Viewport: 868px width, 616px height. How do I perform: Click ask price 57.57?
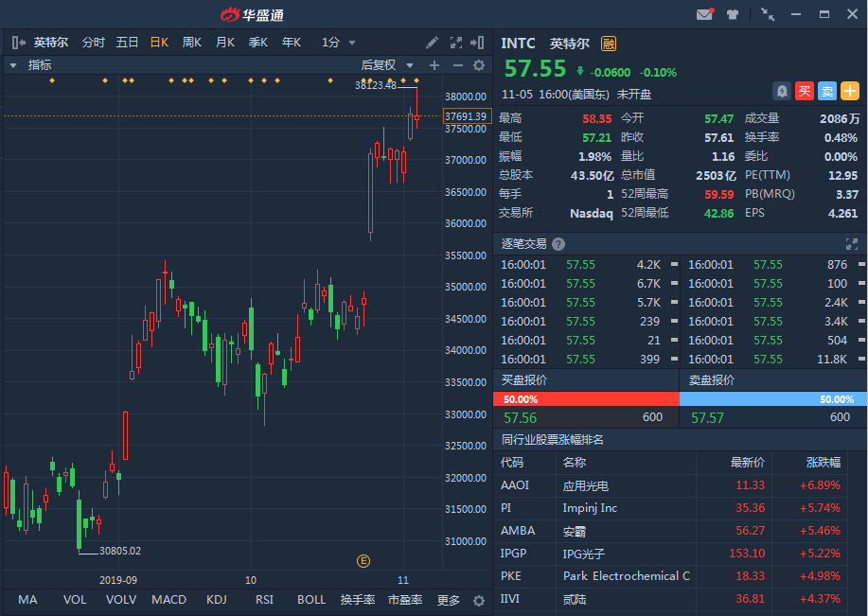707,418
